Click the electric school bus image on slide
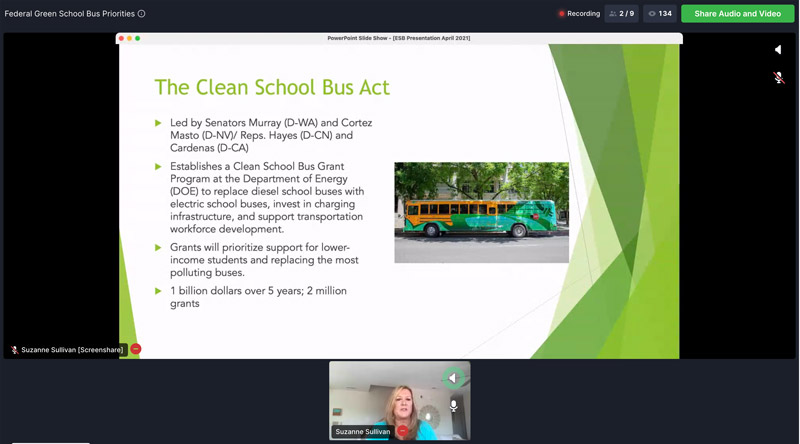800x444 pixels. [x=481, y=212]
